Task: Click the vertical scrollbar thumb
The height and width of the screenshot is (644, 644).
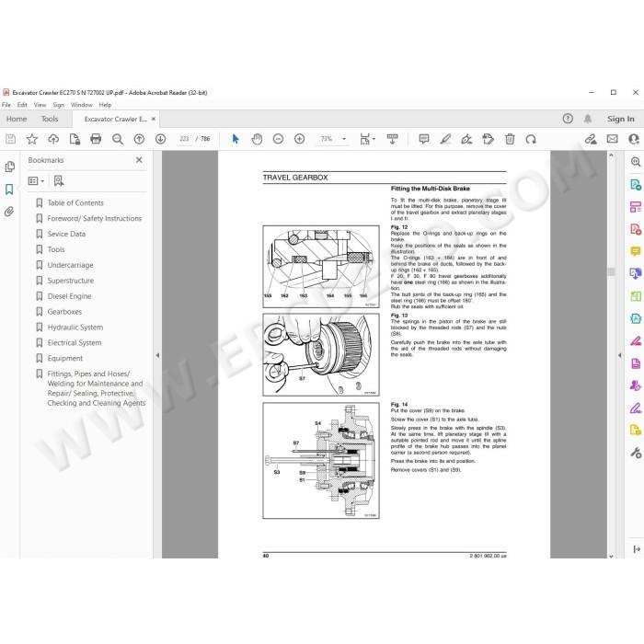Action: click(611, 272)
